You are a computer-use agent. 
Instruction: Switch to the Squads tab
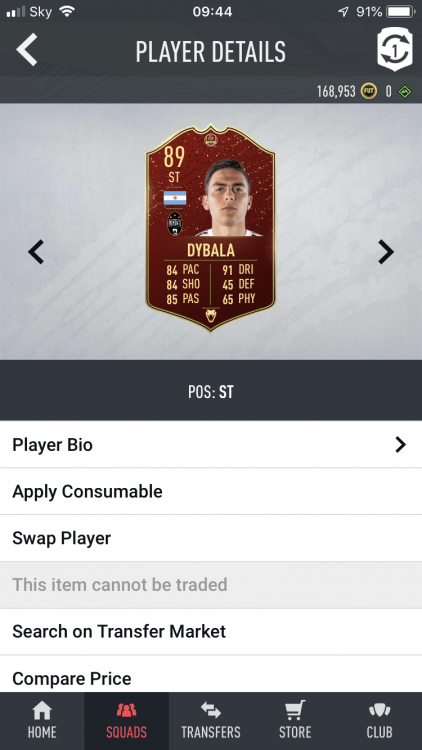[126, 721]
